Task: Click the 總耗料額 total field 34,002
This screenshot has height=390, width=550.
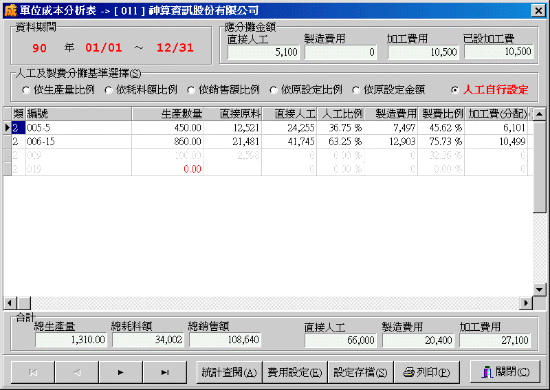Action: 148,340
